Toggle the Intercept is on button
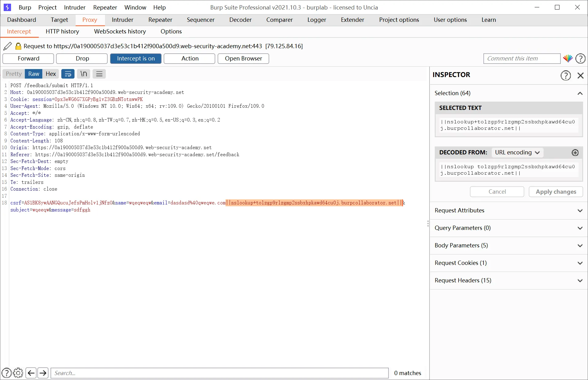This screenshot has width=588, height=380. click(136, 58)
